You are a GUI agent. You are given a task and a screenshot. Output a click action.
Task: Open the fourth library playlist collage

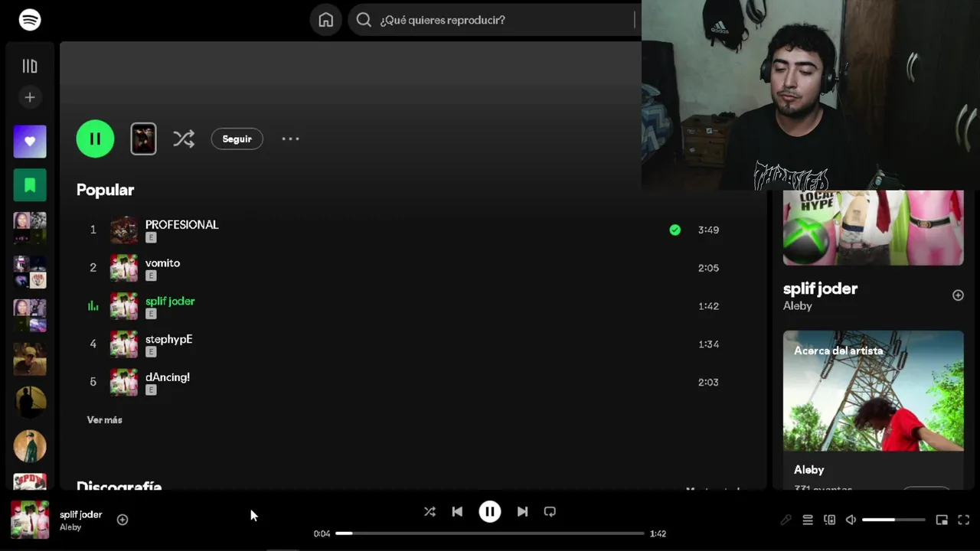(30, 272)
